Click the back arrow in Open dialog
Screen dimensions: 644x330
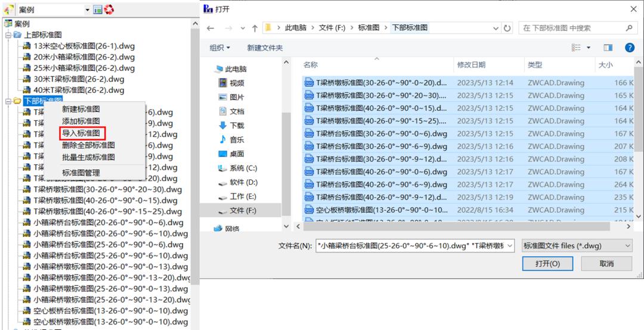click(x=210, y=29)
